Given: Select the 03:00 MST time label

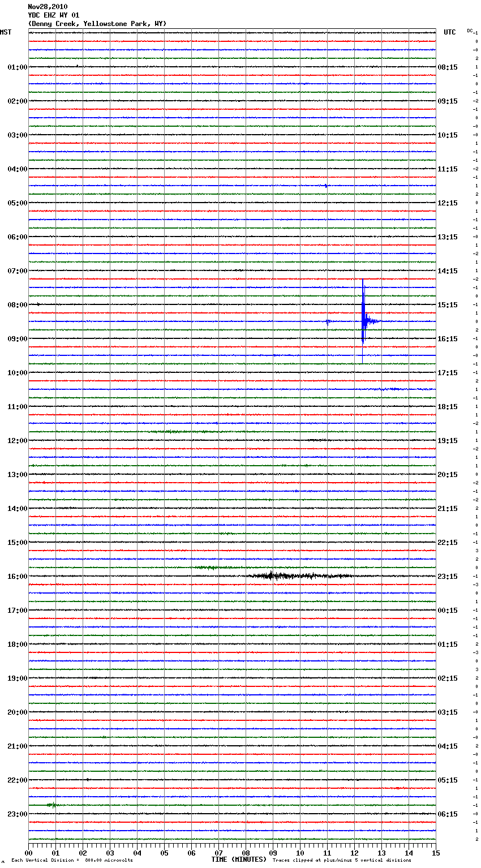Looking at the screenshot, I should coord(18,135).
